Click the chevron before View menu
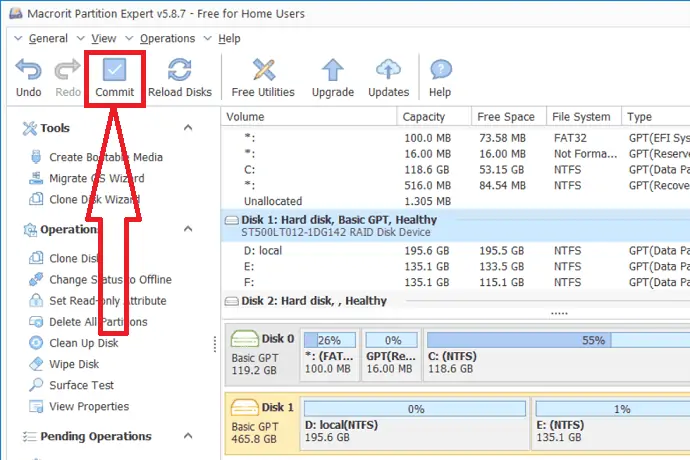The height and width of the screenshot is (460, 690). 81,38
